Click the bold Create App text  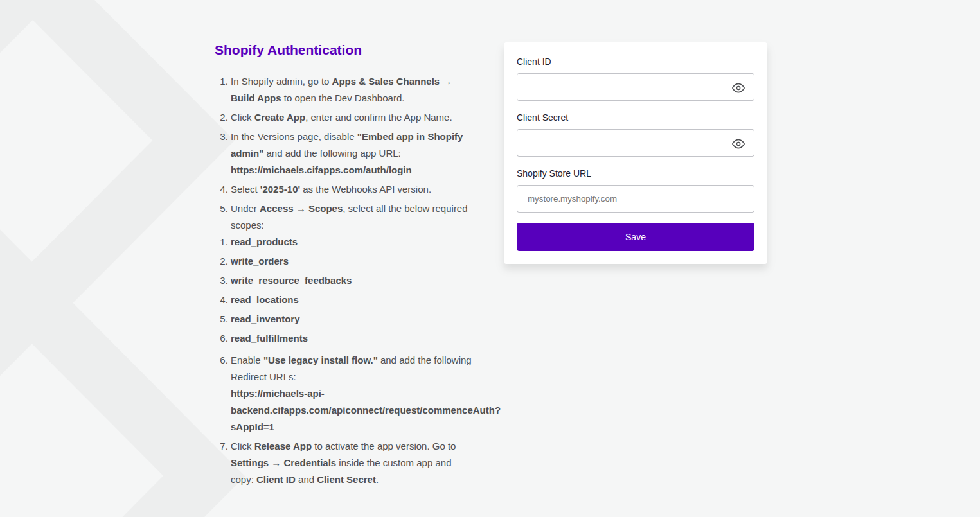pyautogui.click(x=280, y=118)
